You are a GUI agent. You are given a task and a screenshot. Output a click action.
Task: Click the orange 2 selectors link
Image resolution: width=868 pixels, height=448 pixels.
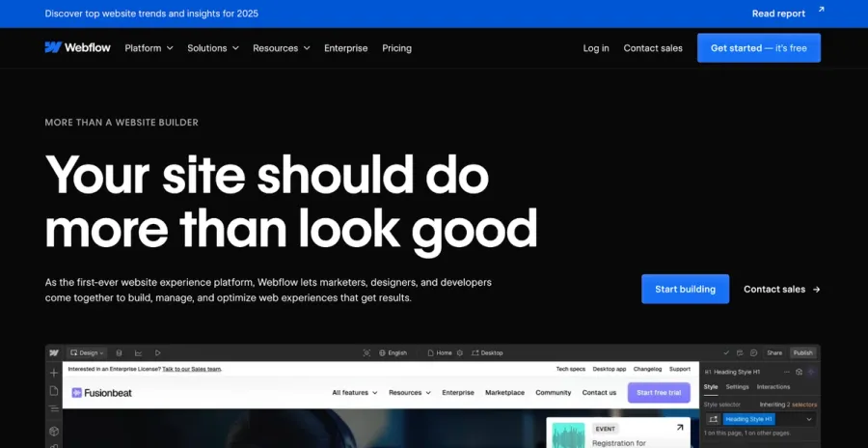[801, 405]
